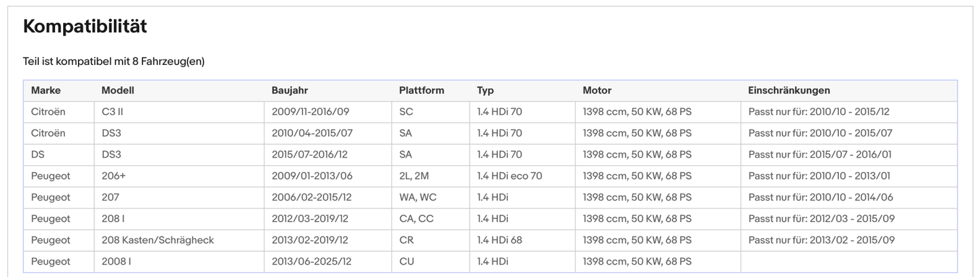Screen dimensions: 980x277
Task: Click restriction 'Passt nur für: 2015/07 - 2016/01'
Action: [819, 155]
